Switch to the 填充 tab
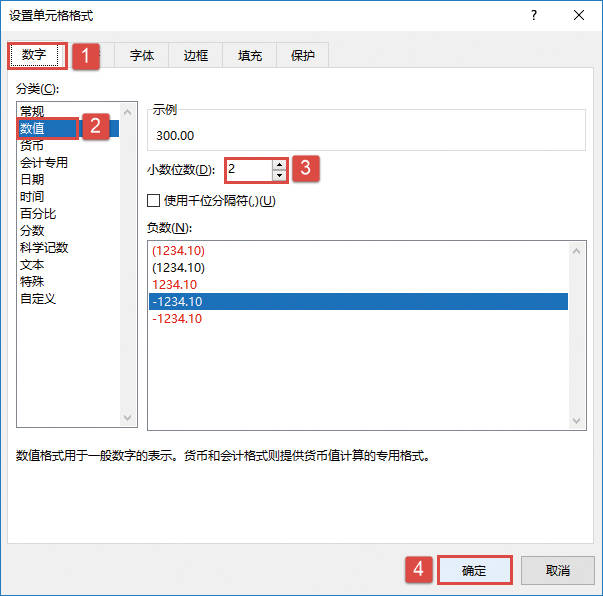The image size is (603, 596). pyautogui.click(x=250, y=55)
